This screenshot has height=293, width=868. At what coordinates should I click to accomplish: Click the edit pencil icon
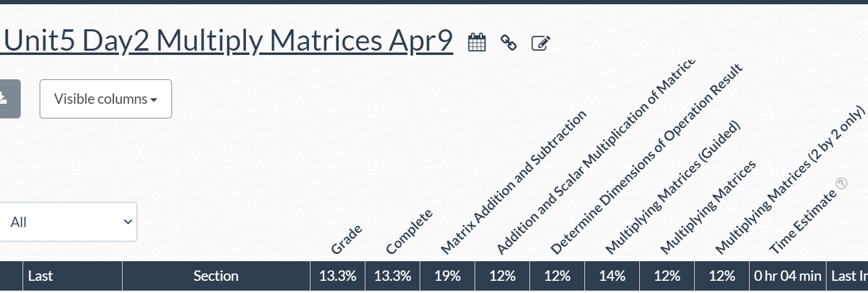pos(540,43)
